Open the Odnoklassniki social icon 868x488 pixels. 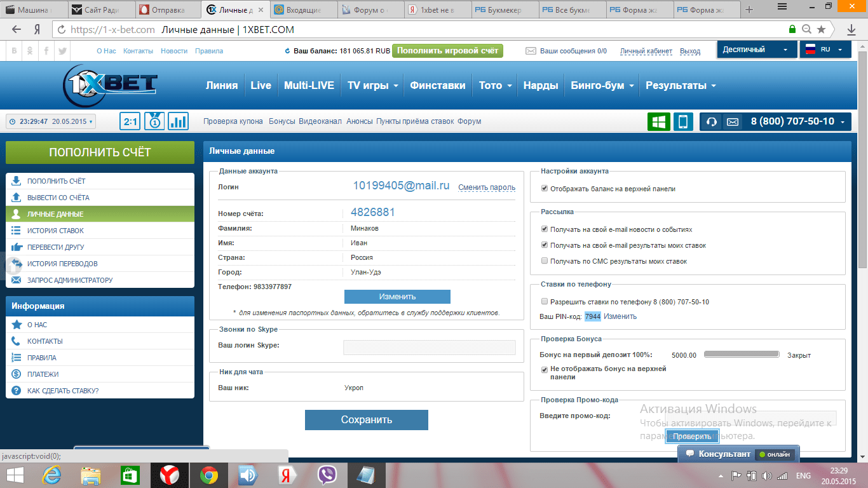30,51
